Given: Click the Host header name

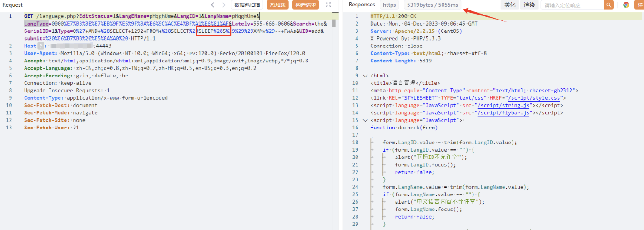Looking at the screenshot, I should point(30,46).
